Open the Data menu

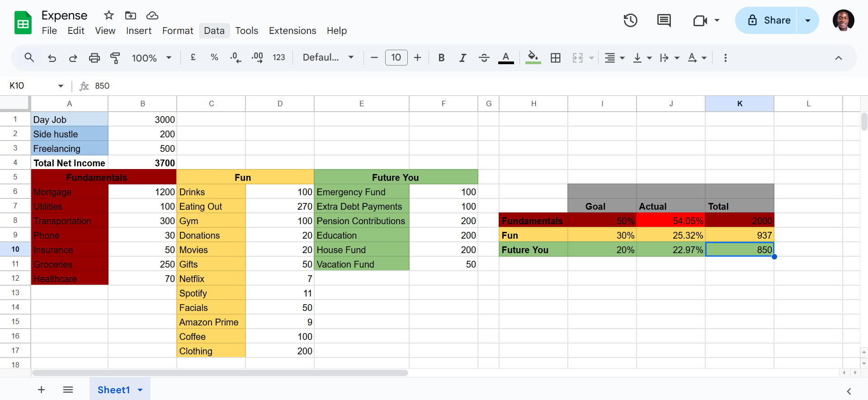[x=214, y=31]
